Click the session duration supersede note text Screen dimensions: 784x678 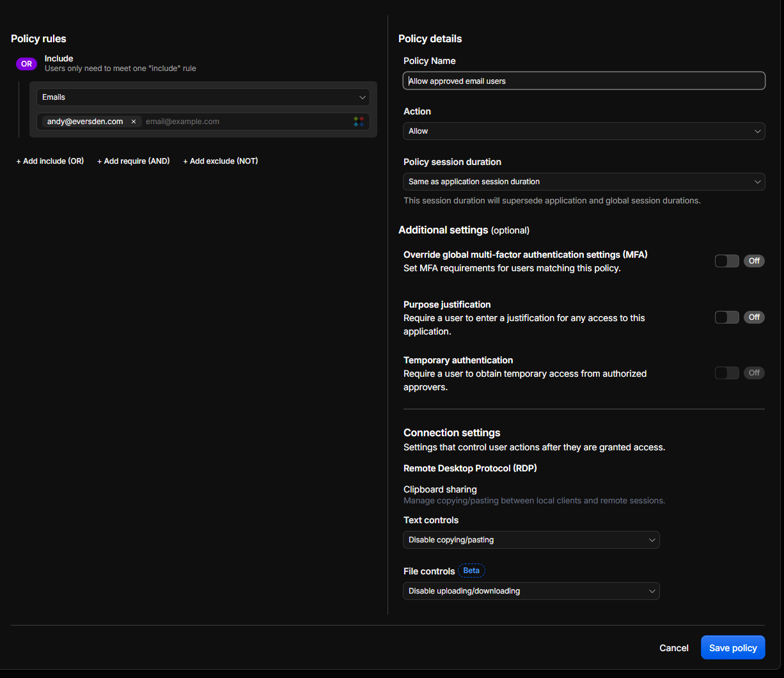pyautogui.click(x=552, y=200)
